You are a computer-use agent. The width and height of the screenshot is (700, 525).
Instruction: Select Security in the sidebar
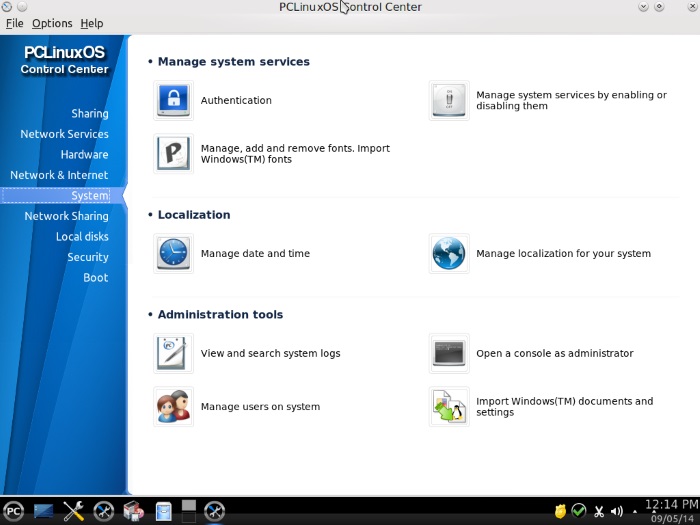(x=88, y=257)
